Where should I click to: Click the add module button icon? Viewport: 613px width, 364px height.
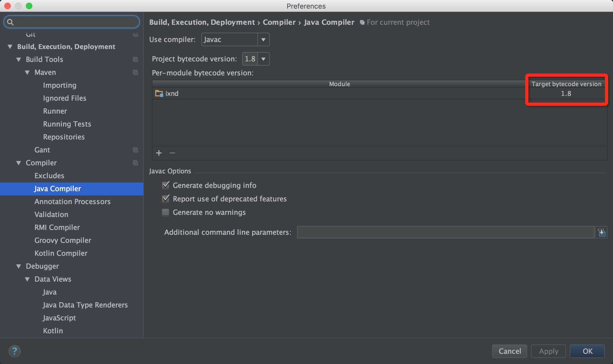click(x=159, y=152)
